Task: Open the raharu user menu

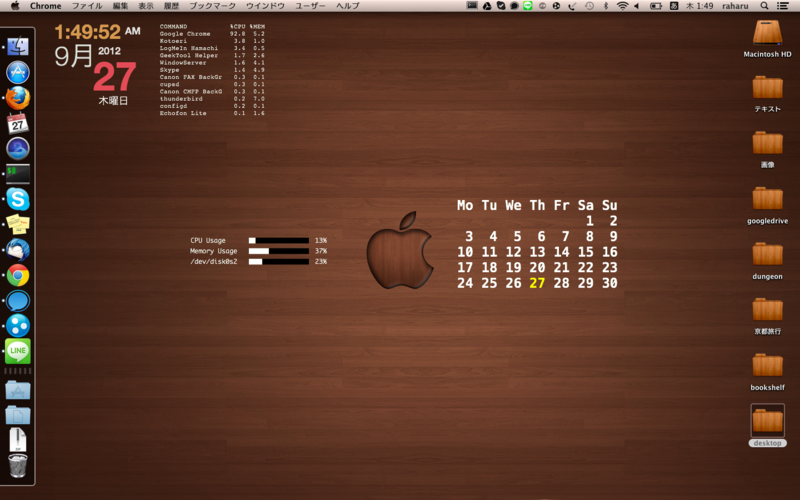Action: [735, 6]
